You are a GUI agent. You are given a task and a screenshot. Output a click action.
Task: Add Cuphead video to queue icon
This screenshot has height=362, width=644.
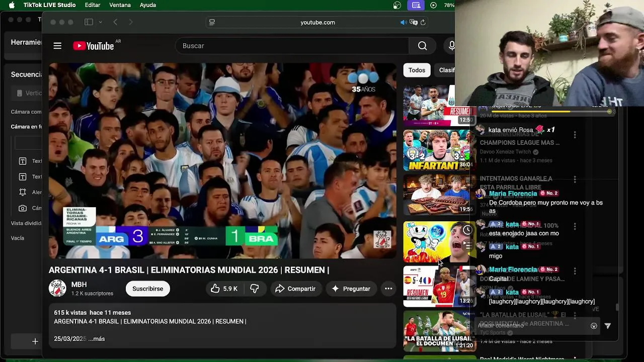(467, 245)
